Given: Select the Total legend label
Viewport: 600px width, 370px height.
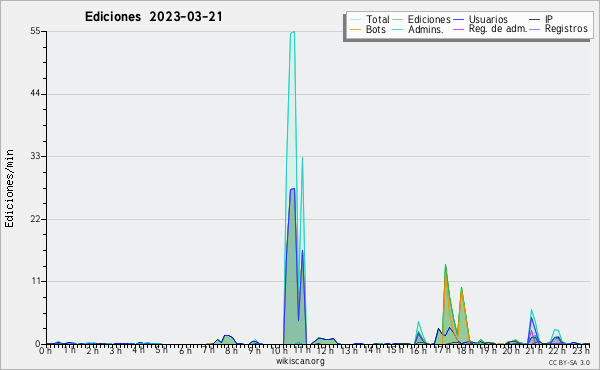Looking at the screenshot, I should click(x=377, y=19).
